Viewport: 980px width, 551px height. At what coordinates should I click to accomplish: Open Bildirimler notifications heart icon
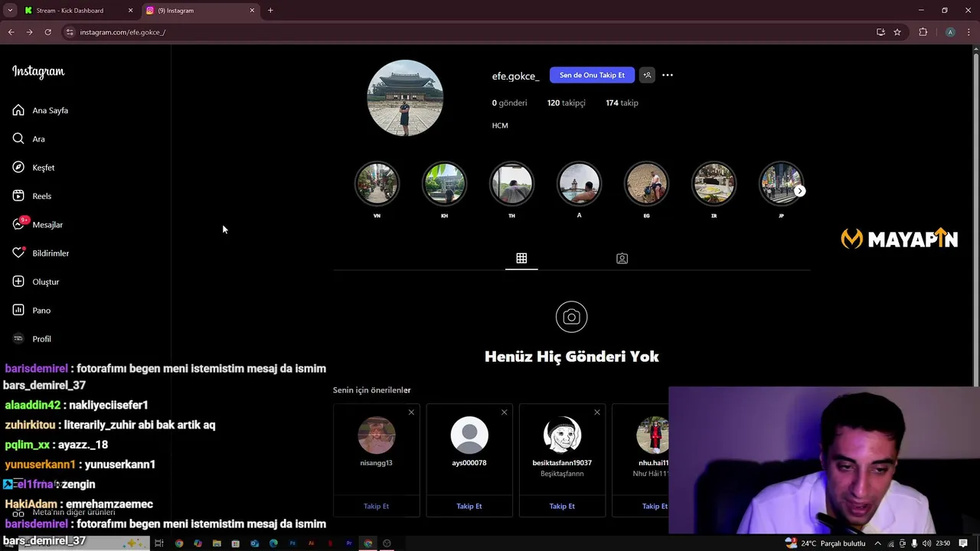[x=18, y=253]
